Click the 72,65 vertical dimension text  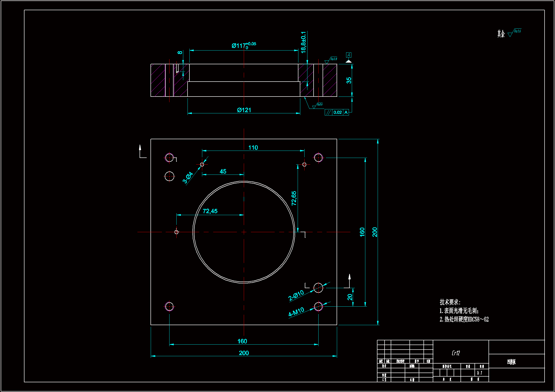click(x=294, y=198)
